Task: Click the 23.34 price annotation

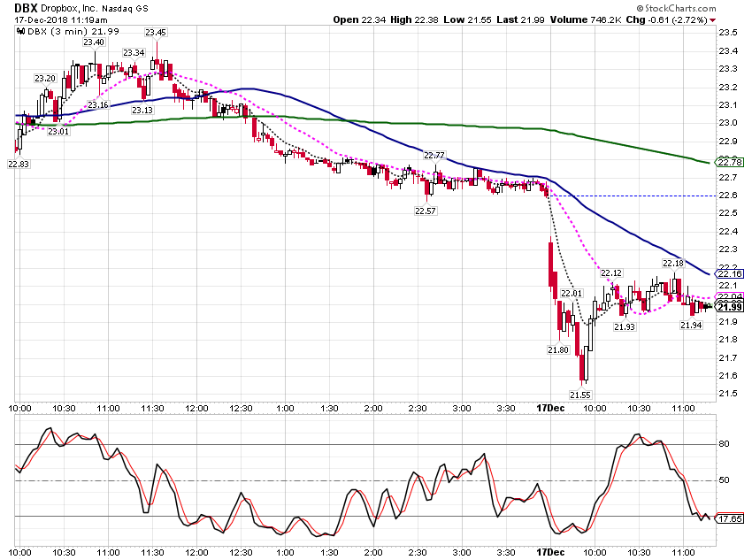Action: pyautogui.click(x=134, y=53)
